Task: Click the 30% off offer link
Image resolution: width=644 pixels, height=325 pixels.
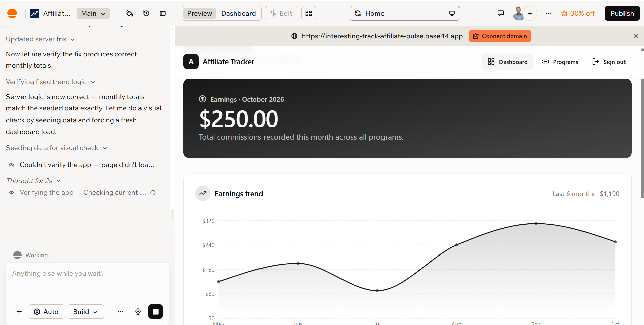Action: (578, 13)
